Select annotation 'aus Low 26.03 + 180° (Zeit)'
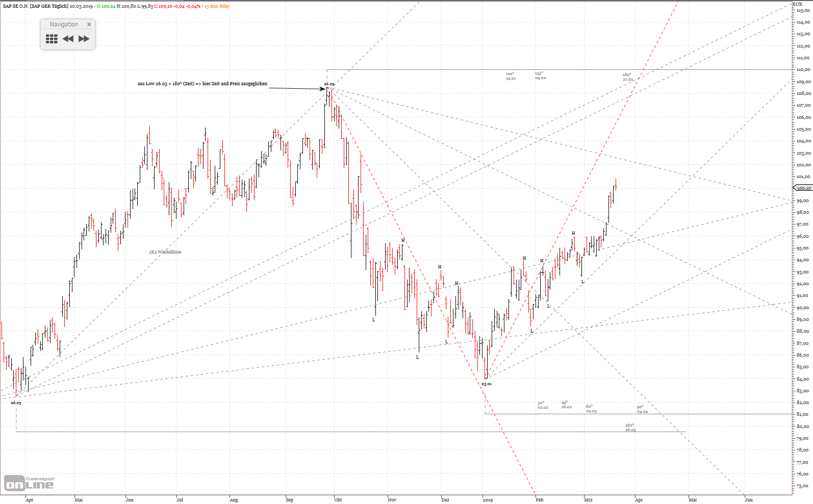Image resolution: width=813 pixels, height=504 pixels. (166, 84)
